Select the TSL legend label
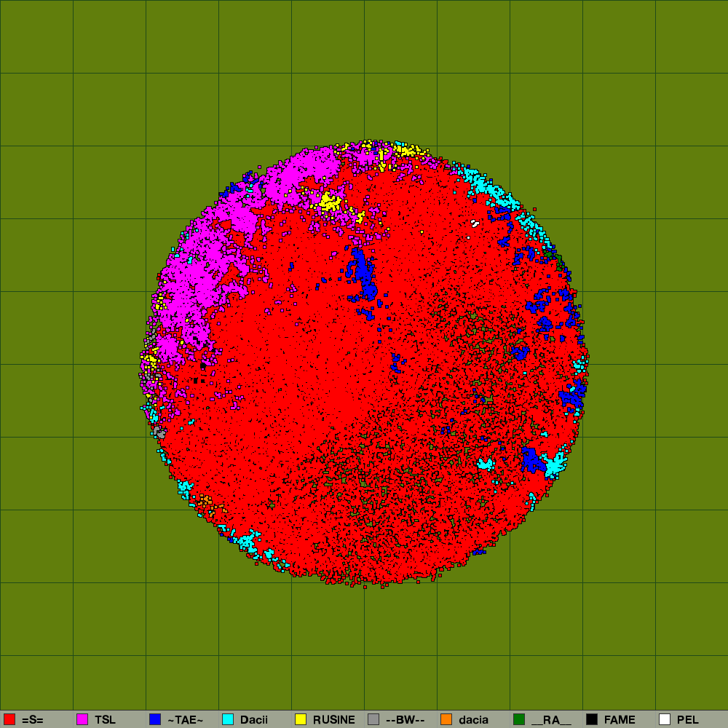Image resolution: width=728 pixels, height=728 pixels. 105,720
